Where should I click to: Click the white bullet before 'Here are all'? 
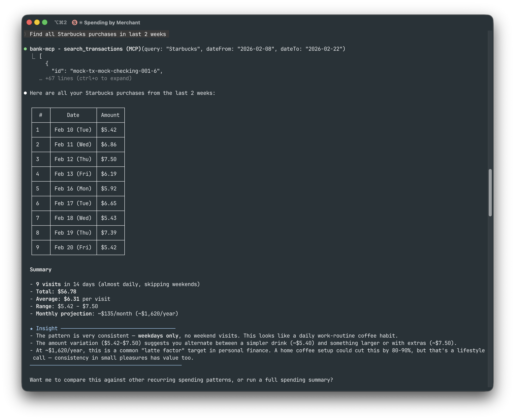point(25,93)
